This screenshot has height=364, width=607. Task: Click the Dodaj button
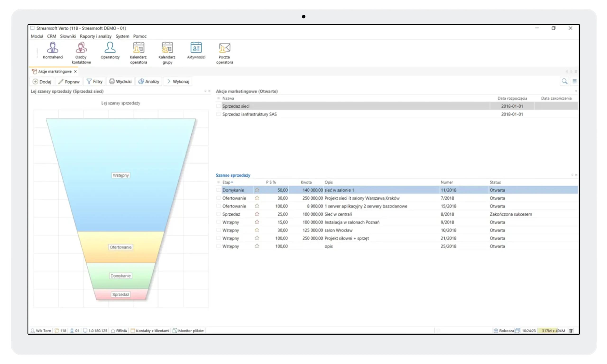coord(42,81)
